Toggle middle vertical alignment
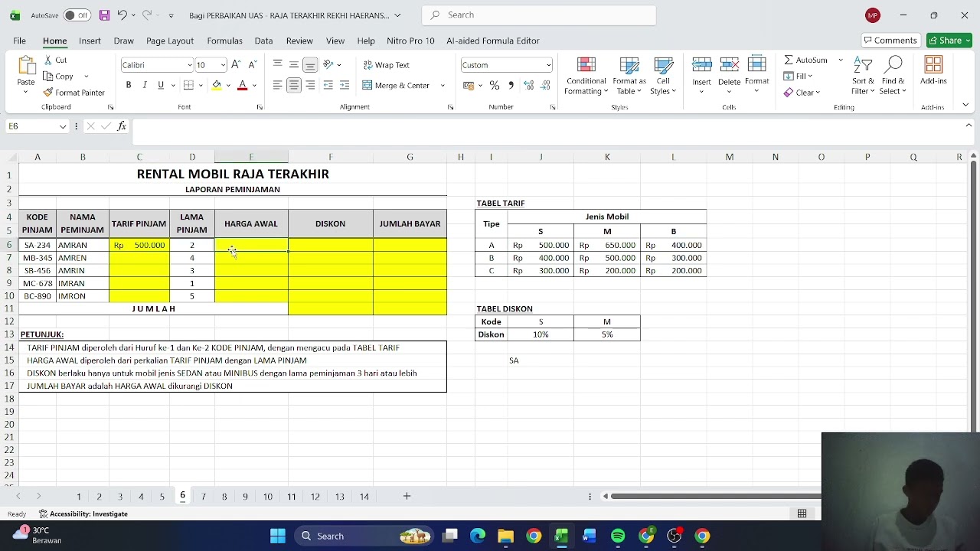This screenshot has width=980, height=551. 294,65
